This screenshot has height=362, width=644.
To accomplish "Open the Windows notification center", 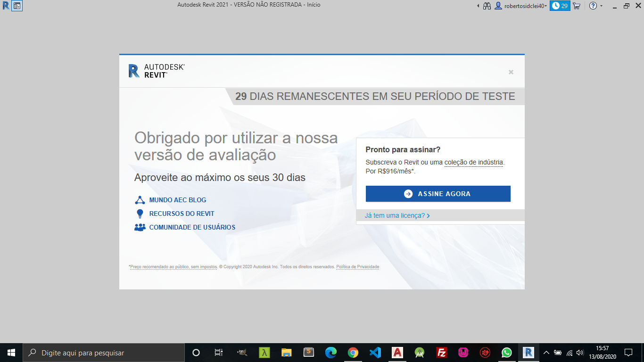I will (628, 353).
